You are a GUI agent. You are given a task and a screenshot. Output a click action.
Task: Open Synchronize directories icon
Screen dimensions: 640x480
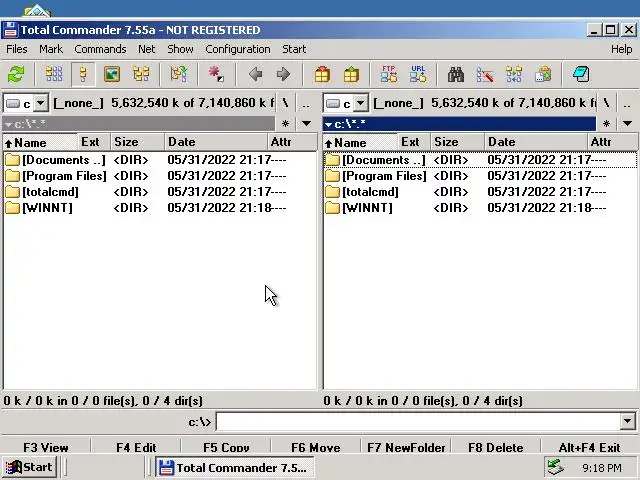point(514,75)
